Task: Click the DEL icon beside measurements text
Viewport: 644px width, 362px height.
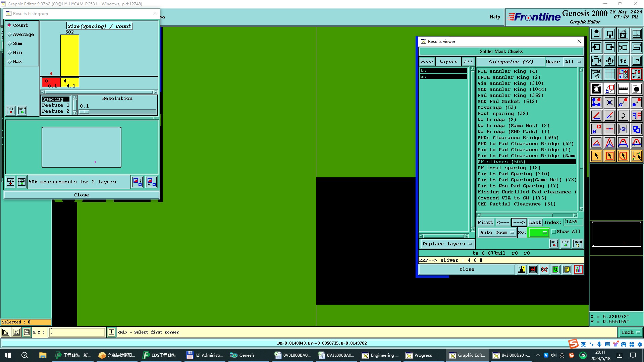Action: pyautogui.click(x=10, y=182)
